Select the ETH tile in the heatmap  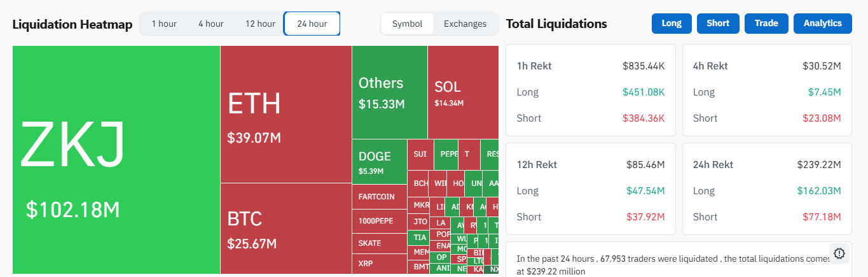(286, 115)
